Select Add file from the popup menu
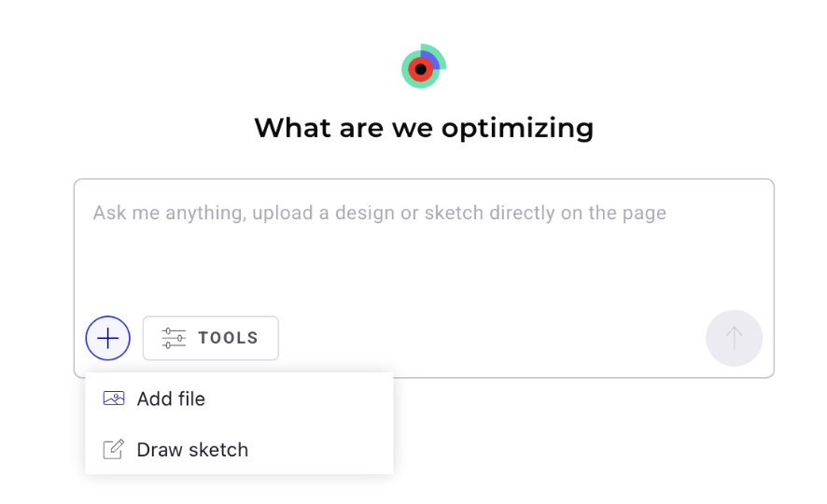Image resolution: width=827 pixels, height=504 pixels. [239, 399]
